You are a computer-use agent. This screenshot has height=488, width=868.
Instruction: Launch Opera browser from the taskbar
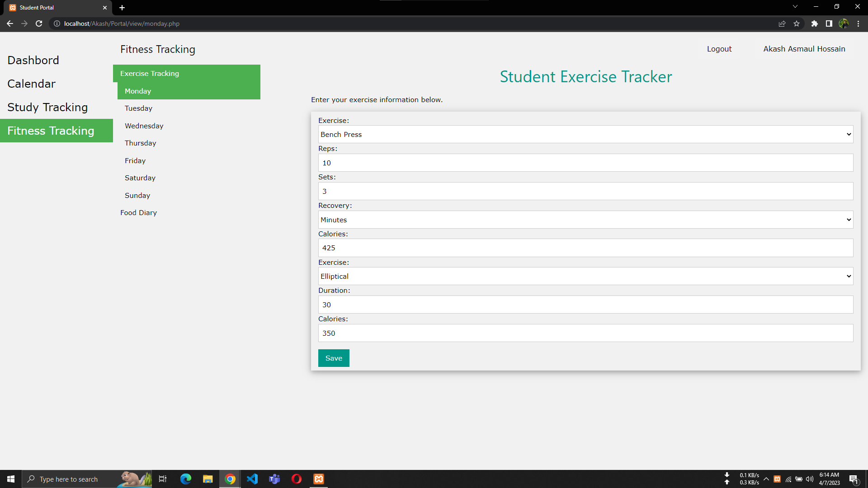(x=297, y=479)
